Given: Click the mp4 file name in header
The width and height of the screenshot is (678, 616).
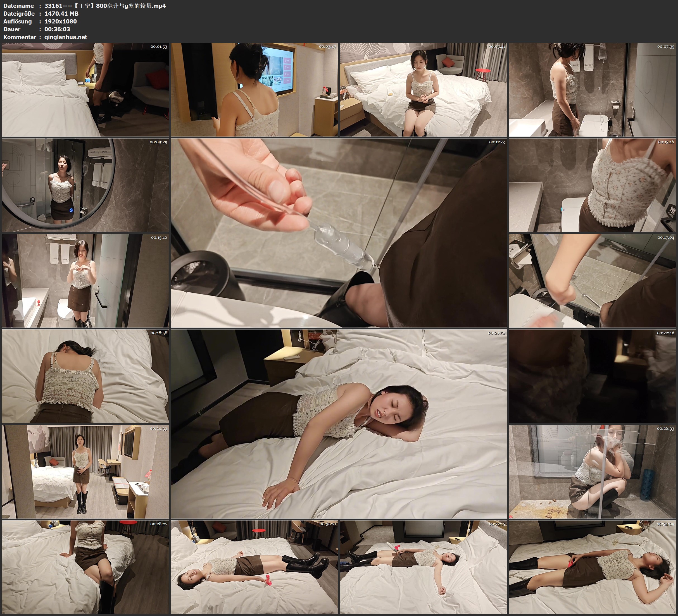Looking at the screenshot, I should coord(105,6).
